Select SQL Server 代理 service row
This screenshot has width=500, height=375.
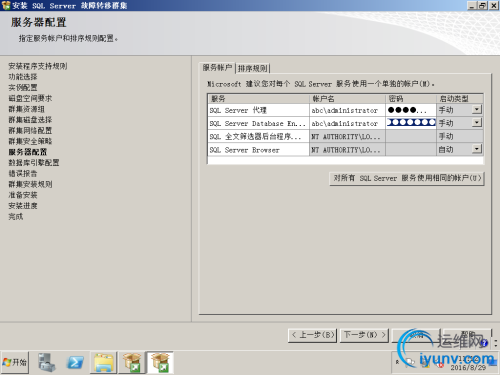[258, 110]
